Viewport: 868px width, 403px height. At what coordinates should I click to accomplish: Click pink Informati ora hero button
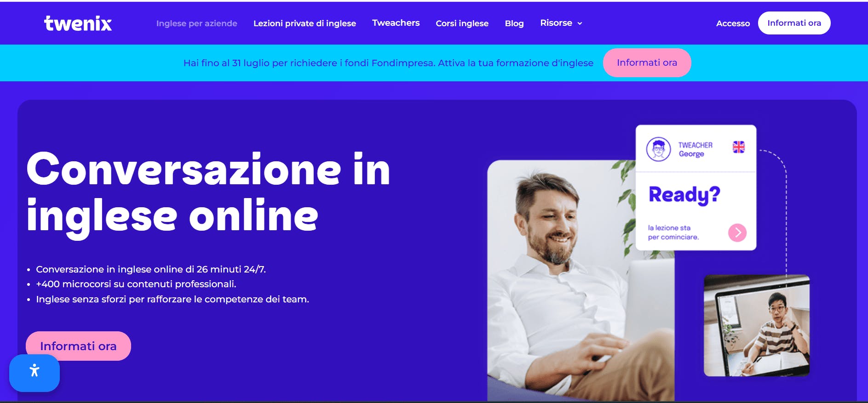pyautogui.click(x=78, y=346)
